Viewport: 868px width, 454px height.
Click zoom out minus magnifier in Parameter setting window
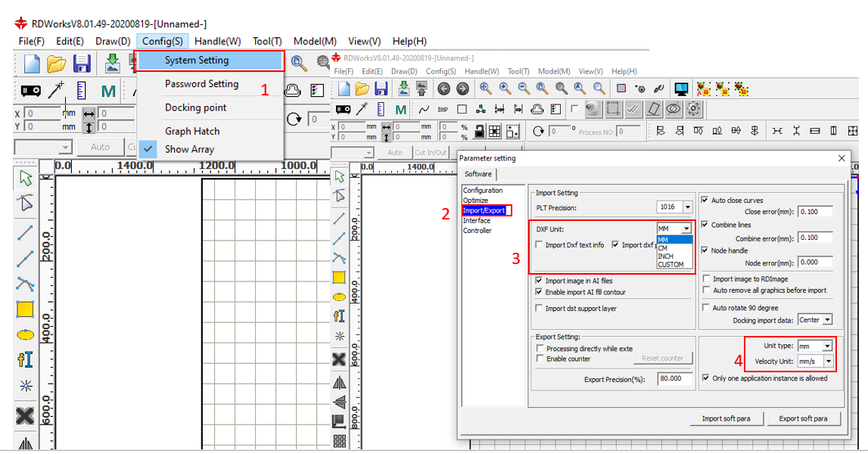(x=524, y=89)
